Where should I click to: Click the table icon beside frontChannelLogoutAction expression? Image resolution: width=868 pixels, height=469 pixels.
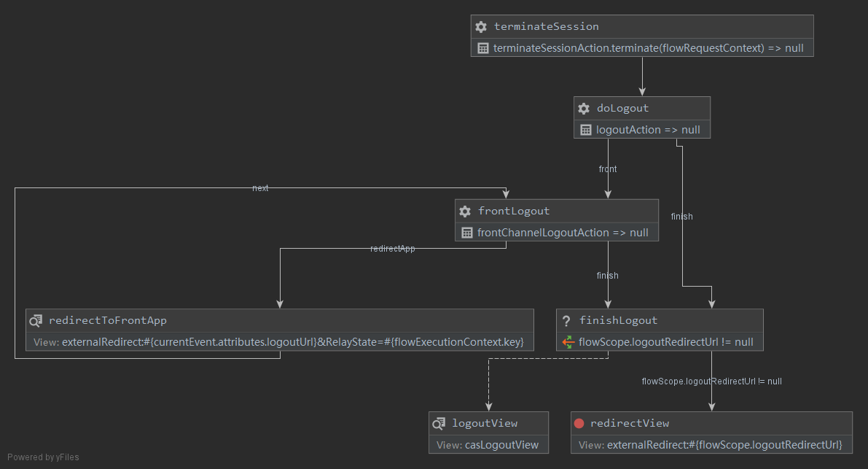click(467, 232)
